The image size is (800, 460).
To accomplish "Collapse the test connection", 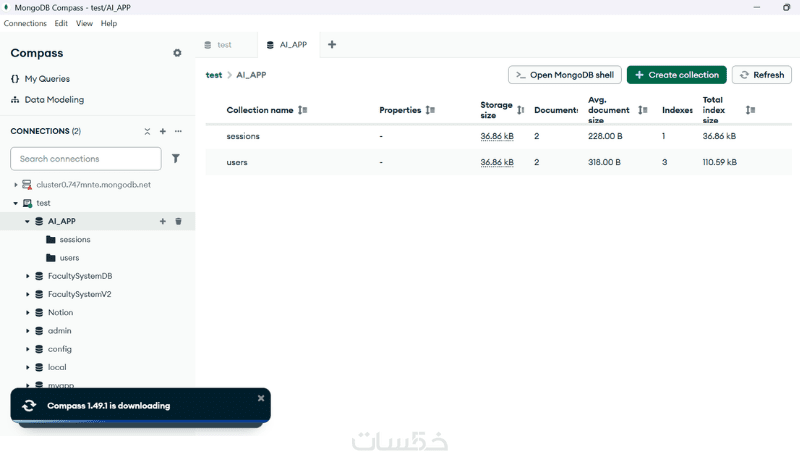I will [15, 203].
